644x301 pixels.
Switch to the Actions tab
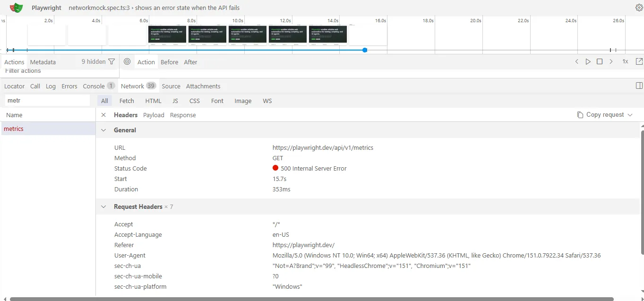[x=14, y=62]
